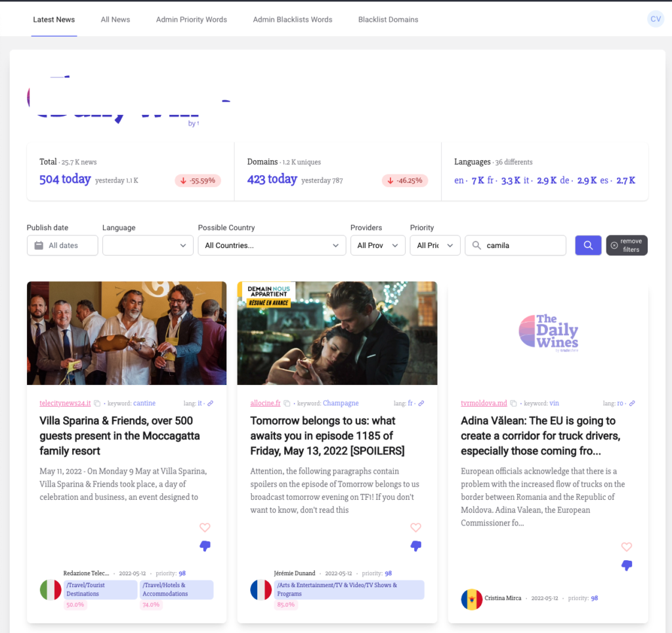Click the search field containing camila
This screenshot has height=633, width=672.
(516, 245)
